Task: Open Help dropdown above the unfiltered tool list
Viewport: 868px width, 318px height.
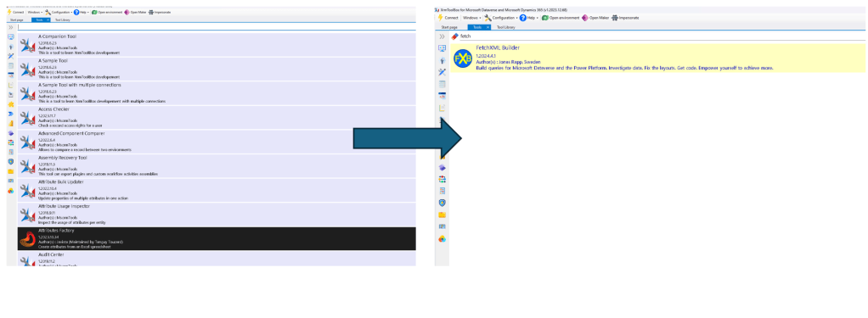Action: (82, 12)
